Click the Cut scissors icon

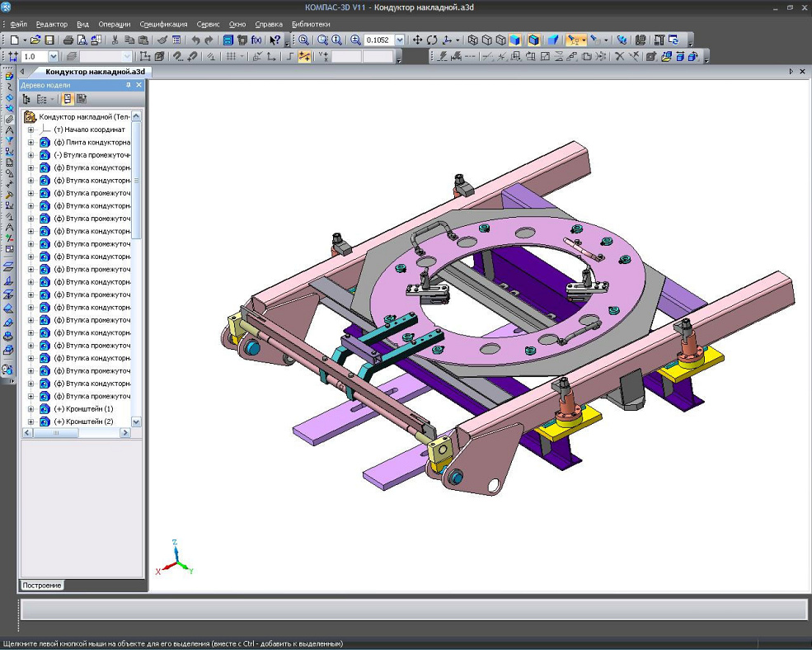tap(115, 40)
